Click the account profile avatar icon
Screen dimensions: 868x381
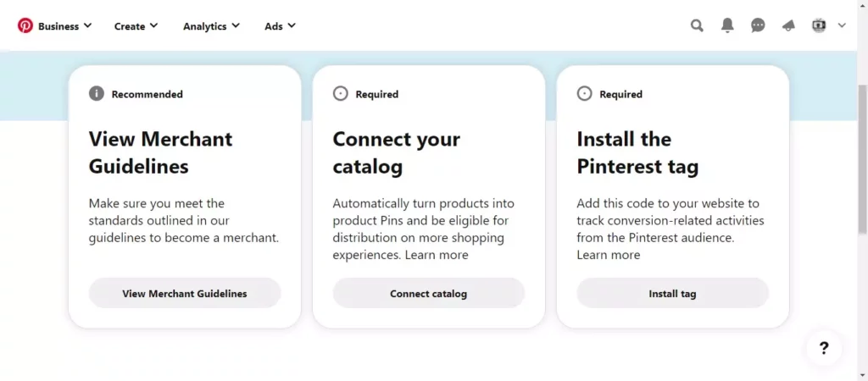(819, 25)
